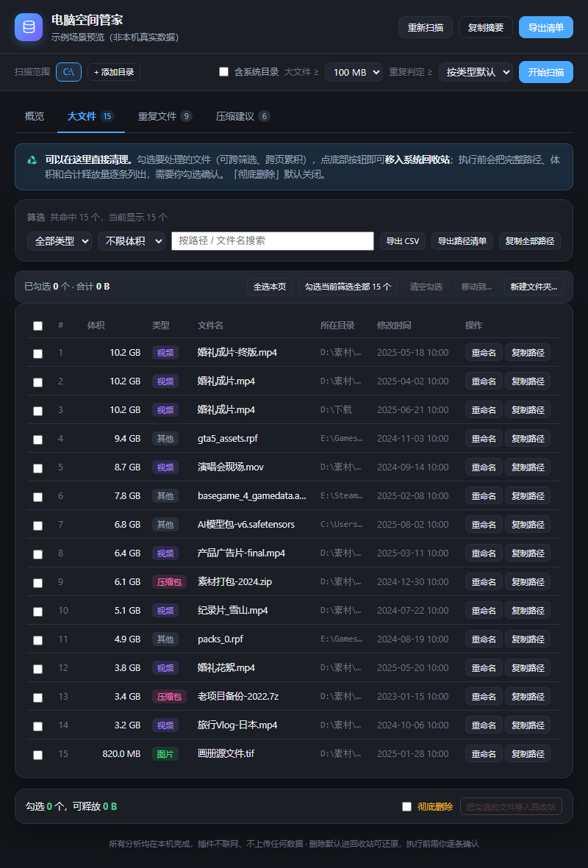This screenshot has height=868, width=588.
Task: Click the 体积 column header
Action: tap(96, 326)
